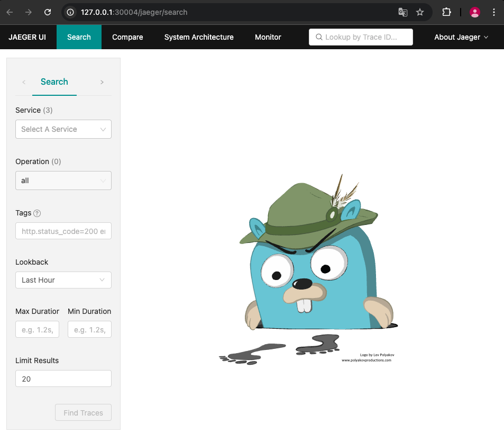Select the Search tab in side panel
Image resolution: width=504 pixels, height=433 pixels.
[54, 82]
